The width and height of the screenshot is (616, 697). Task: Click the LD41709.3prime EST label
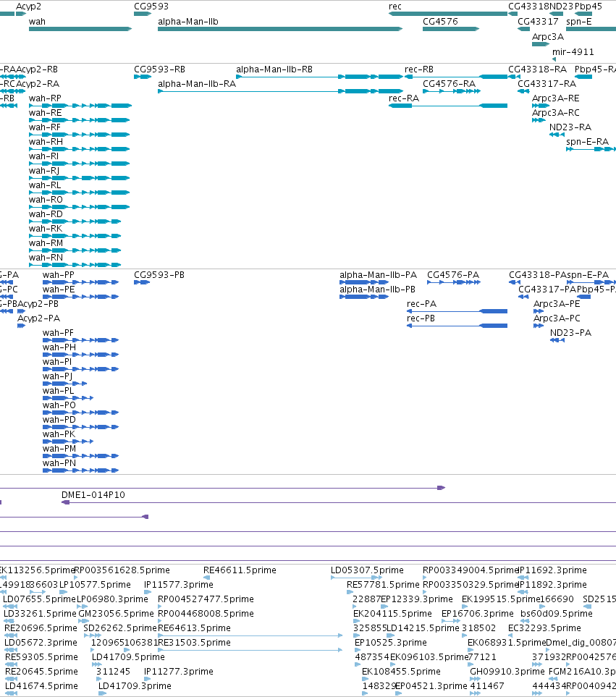pyautogui.click(x=135, y=686)
